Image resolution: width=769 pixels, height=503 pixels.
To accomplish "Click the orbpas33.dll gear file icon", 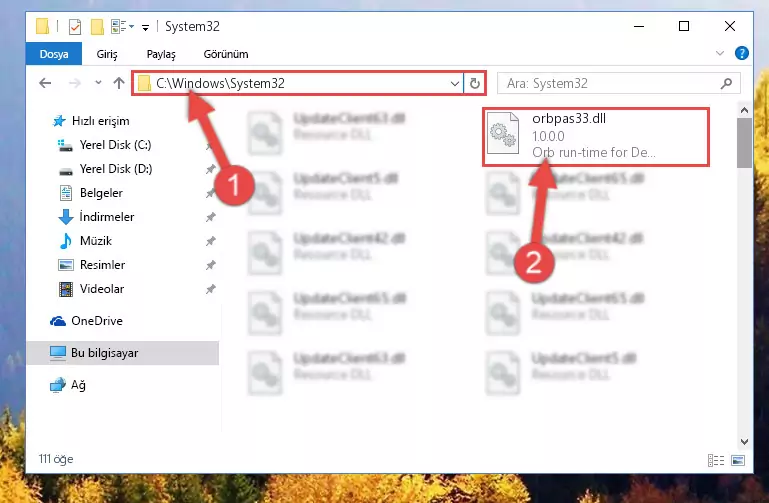I will [503, 133].
